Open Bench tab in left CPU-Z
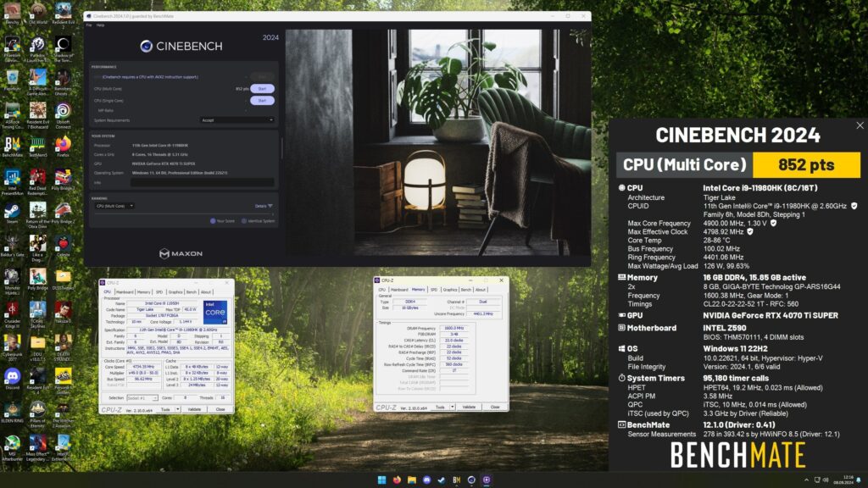The image size is (868, 488). [x=192, y=292]
